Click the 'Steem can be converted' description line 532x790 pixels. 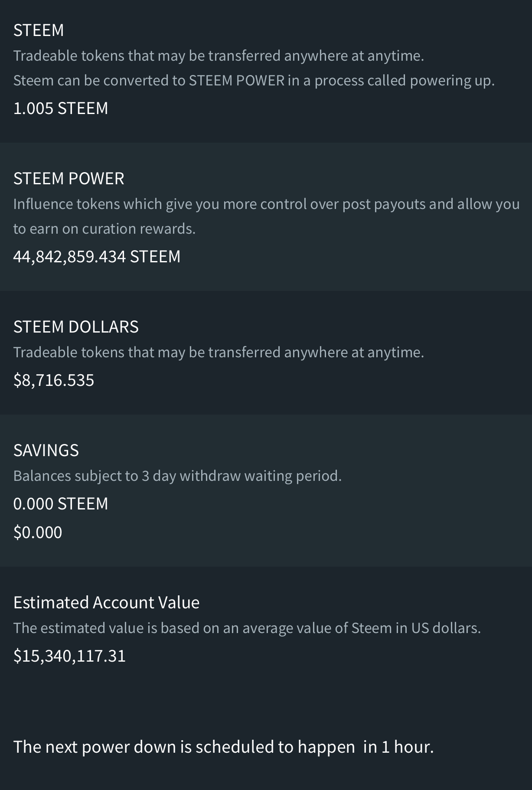coord(254,81)
